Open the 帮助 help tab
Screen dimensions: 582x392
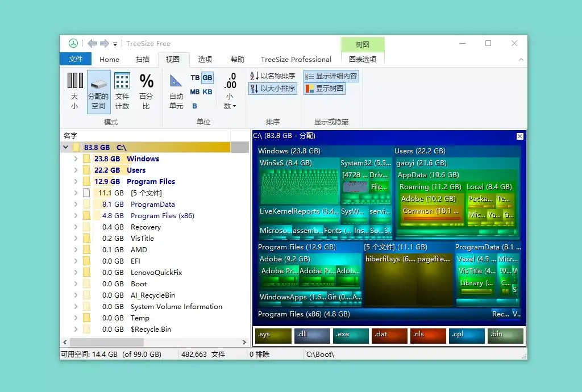click(237, 59)
